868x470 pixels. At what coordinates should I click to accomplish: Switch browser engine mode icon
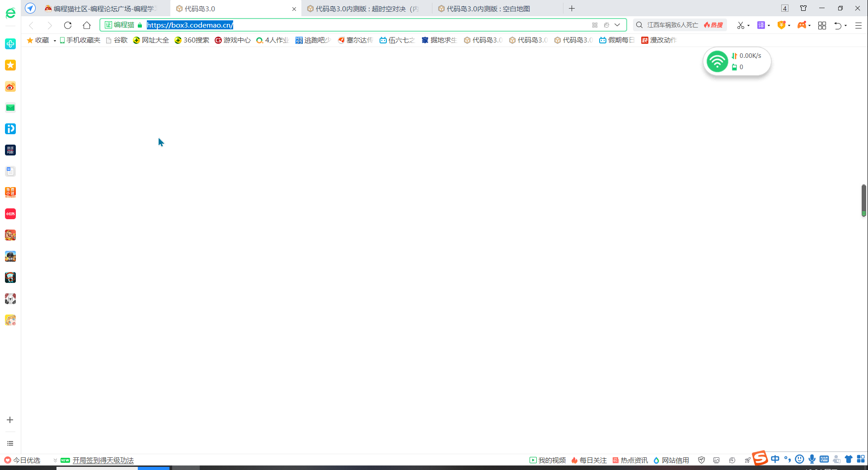pyautogui.click(x=607, y=25)
